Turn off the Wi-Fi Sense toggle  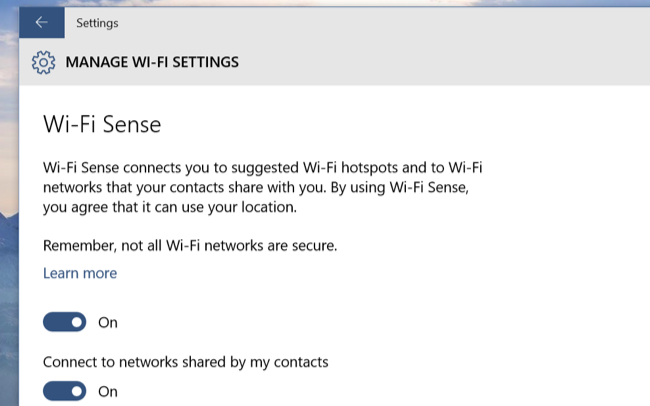click(x=65, y=322)
